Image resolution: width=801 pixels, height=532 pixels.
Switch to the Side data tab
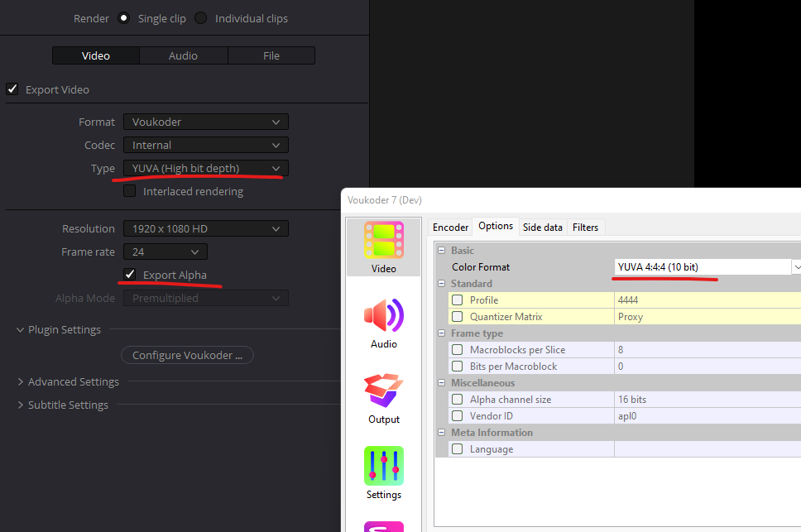click(x=542, y=227)
